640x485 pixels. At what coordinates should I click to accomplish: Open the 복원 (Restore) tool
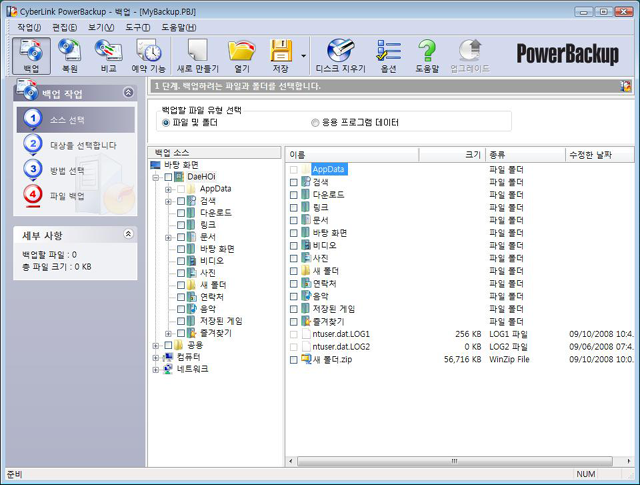click(x=70, y=56)
